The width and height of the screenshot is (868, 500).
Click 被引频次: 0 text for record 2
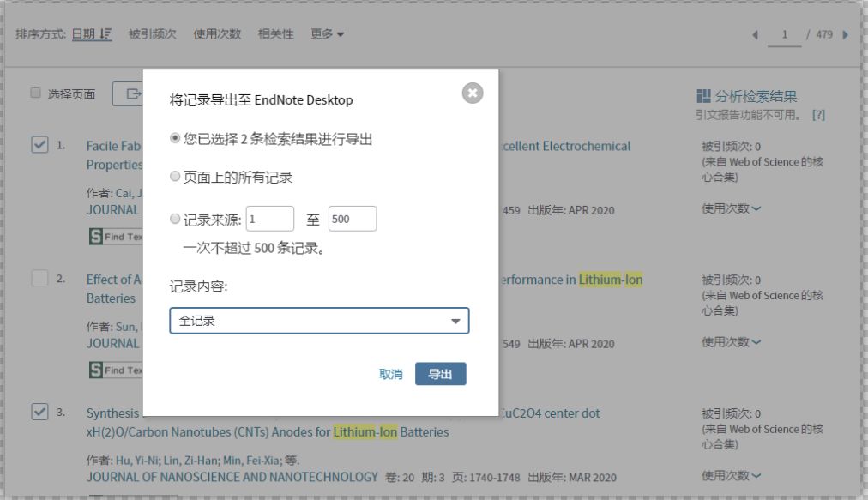[x=732, y=280]
